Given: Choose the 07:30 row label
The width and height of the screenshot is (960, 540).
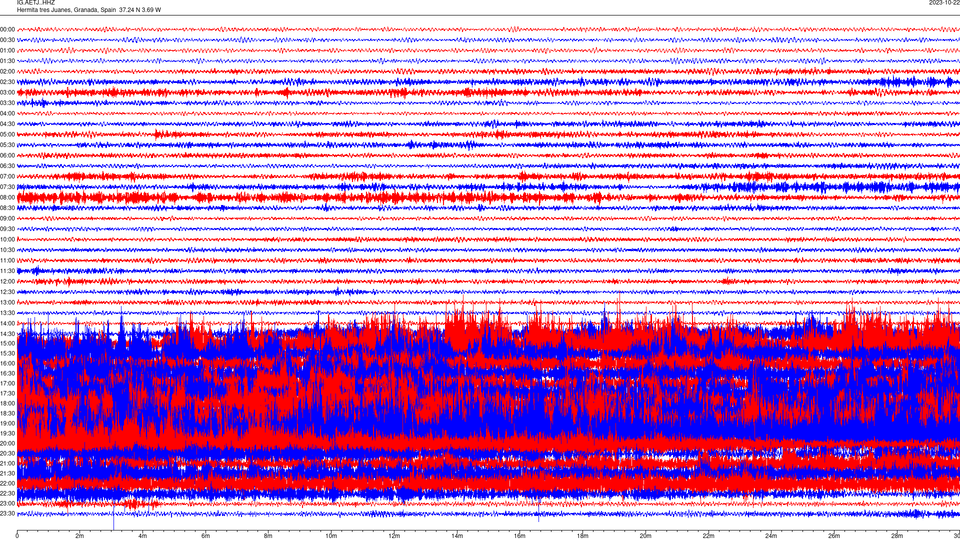Looking at the screenshot, I should coord(8,187).
